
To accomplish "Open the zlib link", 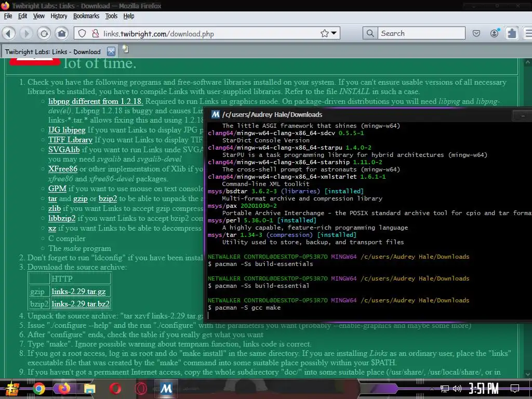I will pos(54,208).
